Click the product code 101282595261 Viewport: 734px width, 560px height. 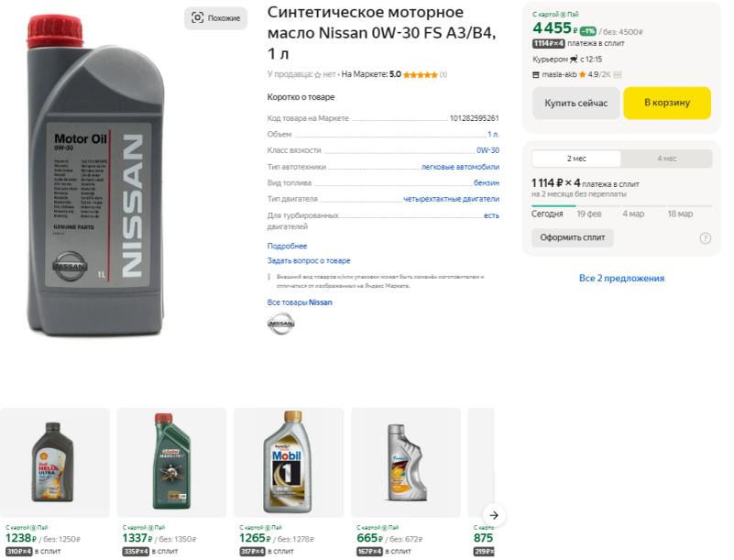point(474,118)
